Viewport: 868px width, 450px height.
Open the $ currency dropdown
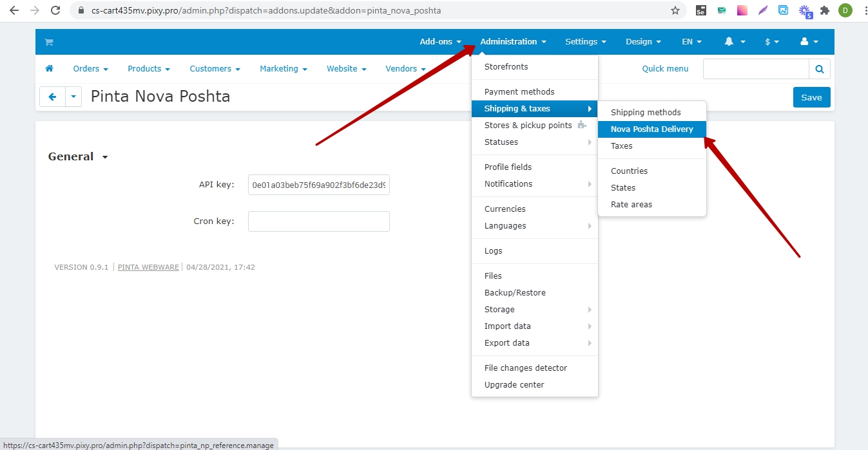[772, 41]
